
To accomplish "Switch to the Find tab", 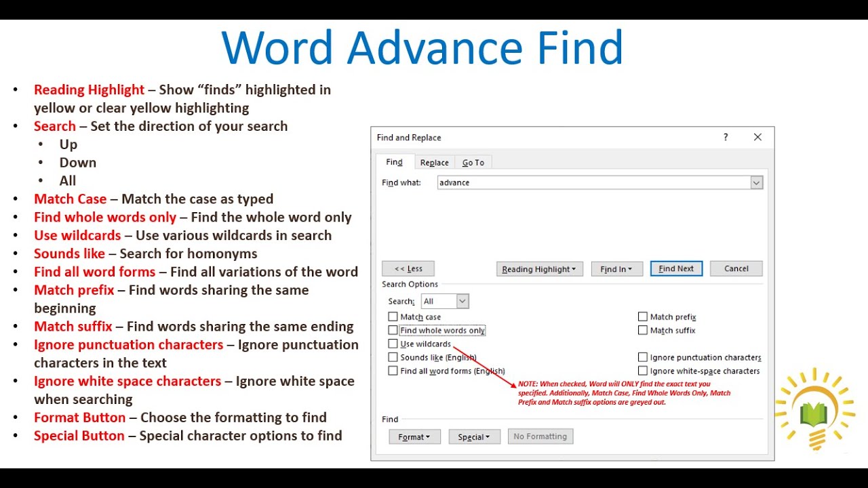I will click(x=395, y=163).
